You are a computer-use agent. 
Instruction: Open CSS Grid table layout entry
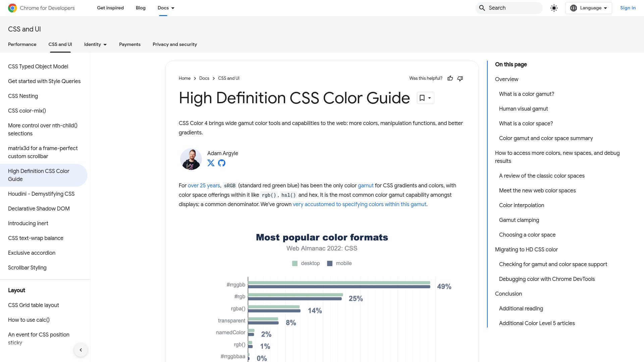[34, 305]
